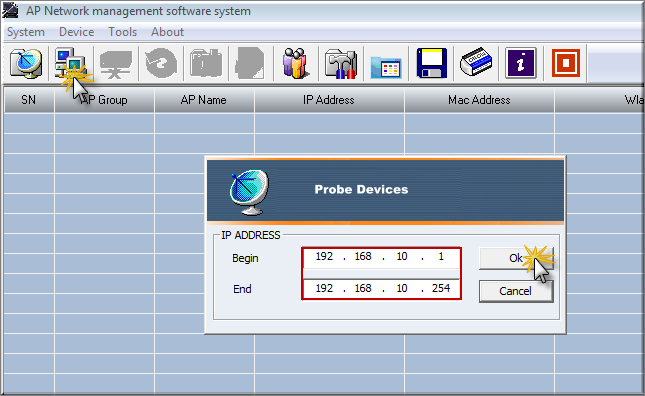Screen dimensions: 645x396
Task: Confirm probe with the Ok button
Action: pos(516,258)
